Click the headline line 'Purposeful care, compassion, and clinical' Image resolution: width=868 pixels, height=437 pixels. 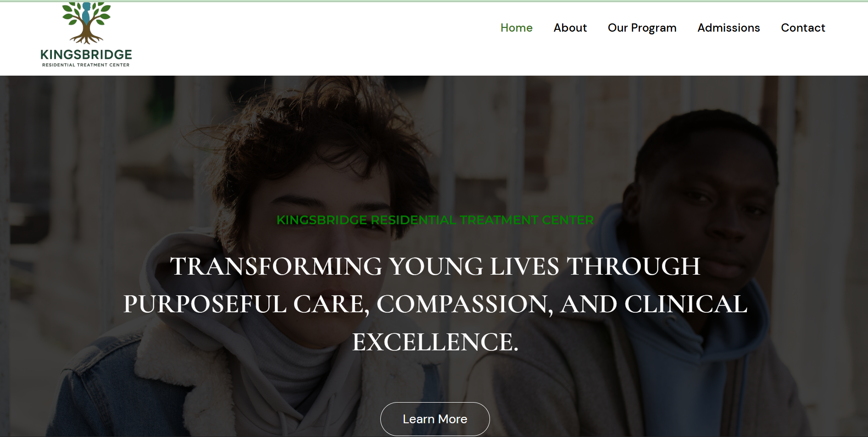pyautogui.click(x=435, y=304)
